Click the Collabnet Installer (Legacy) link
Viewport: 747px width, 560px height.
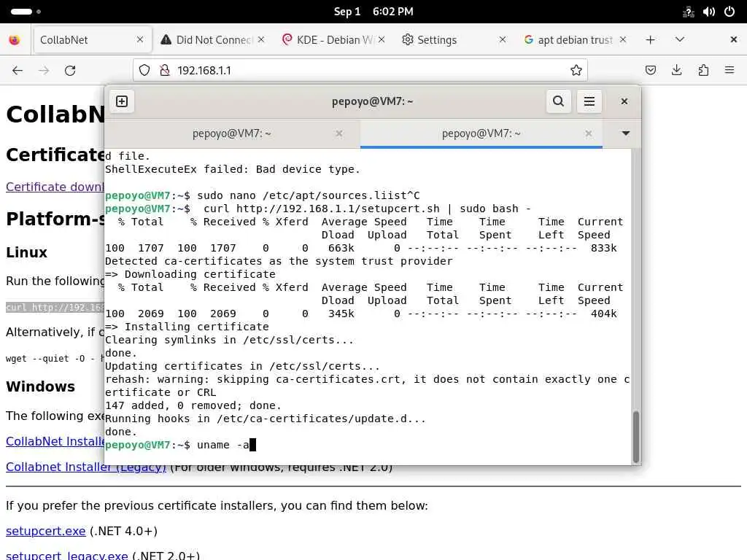(86, 467)
